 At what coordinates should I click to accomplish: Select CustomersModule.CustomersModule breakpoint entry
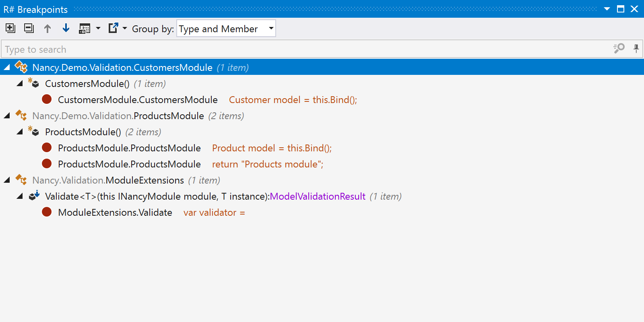(x=322, y=100)
